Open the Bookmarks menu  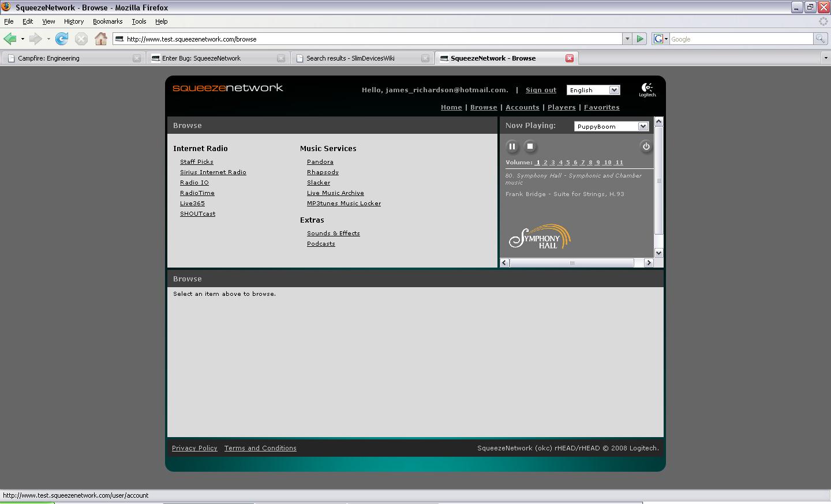click(x=107, y=21)
